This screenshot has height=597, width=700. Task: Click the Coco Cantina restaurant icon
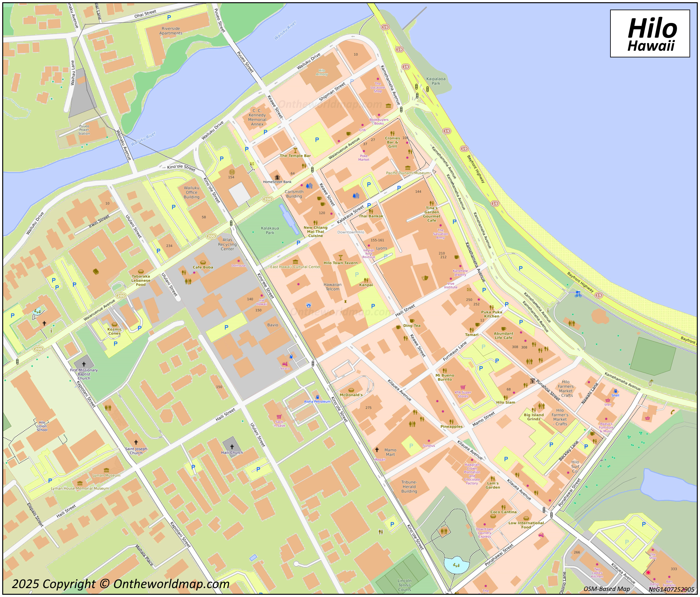(x=503, y=507)
